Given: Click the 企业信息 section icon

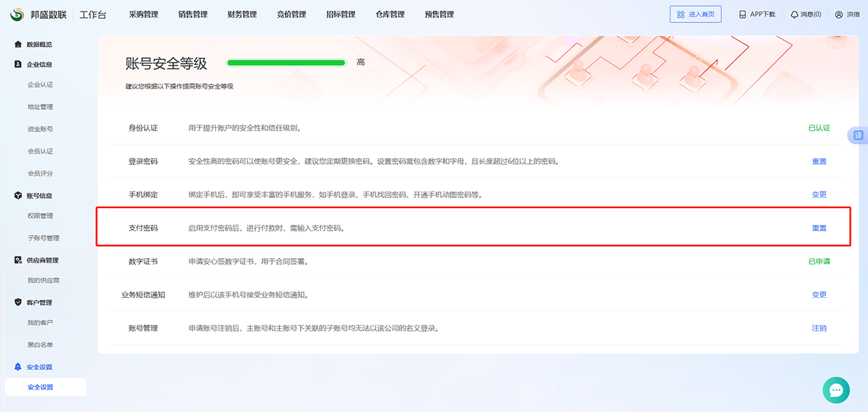Looking at the screenshot, I should tap(18, 64).
